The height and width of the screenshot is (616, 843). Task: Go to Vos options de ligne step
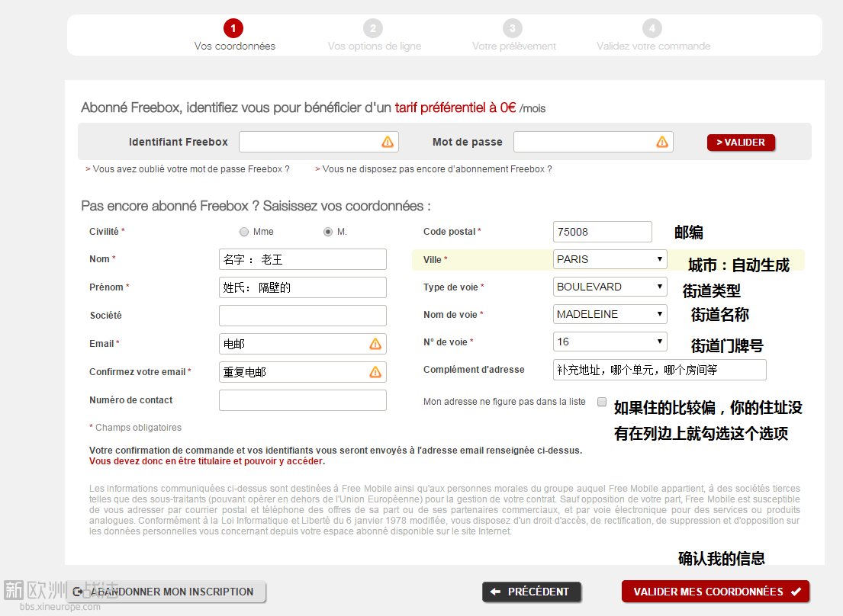374,47
